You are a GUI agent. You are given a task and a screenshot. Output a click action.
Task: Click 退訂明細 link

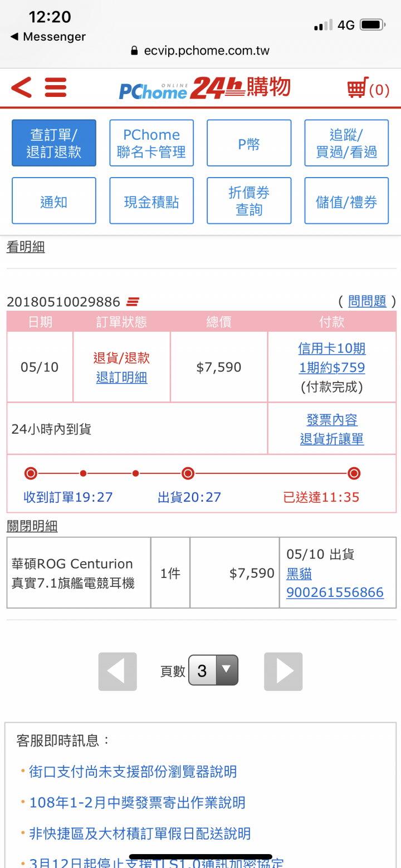[x=121, y=377]
